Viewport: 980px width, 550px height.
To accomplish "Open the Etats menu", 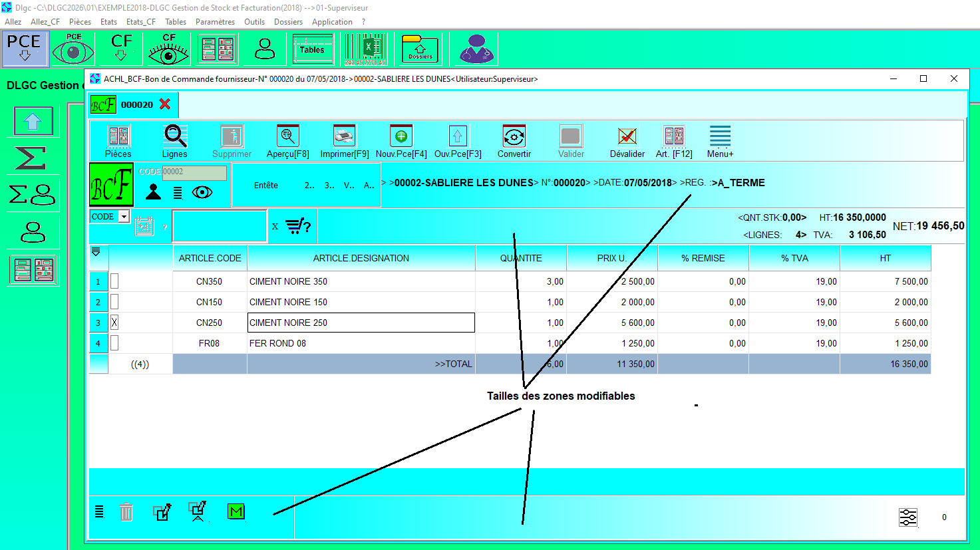I will 108,22.
